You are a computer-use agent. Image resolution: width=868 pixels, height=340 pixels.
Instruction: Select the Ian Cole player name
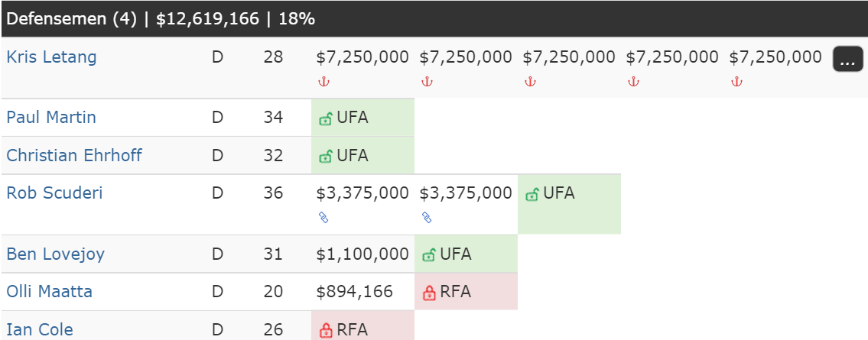[x=39, y=330]
